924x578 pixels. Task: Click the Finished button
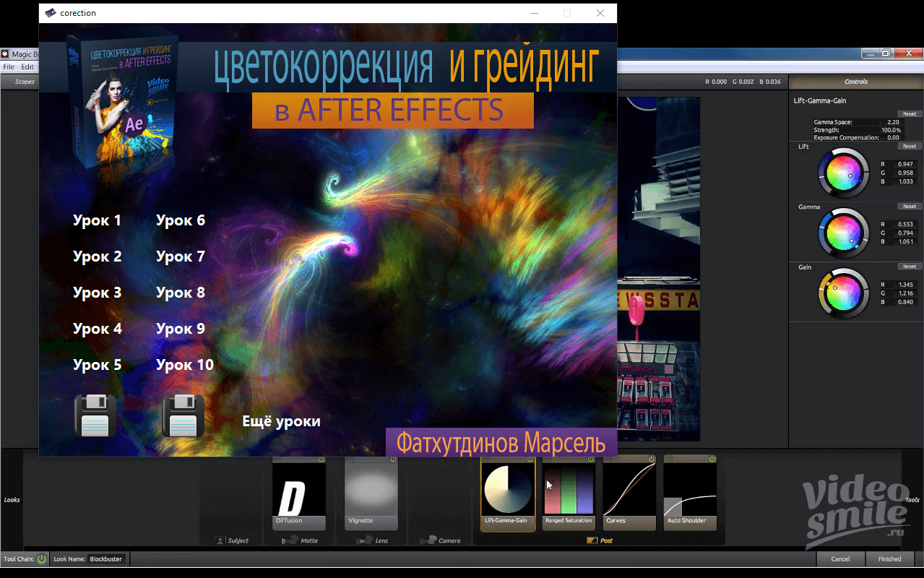pyautogui.click(x=890, y=558)
